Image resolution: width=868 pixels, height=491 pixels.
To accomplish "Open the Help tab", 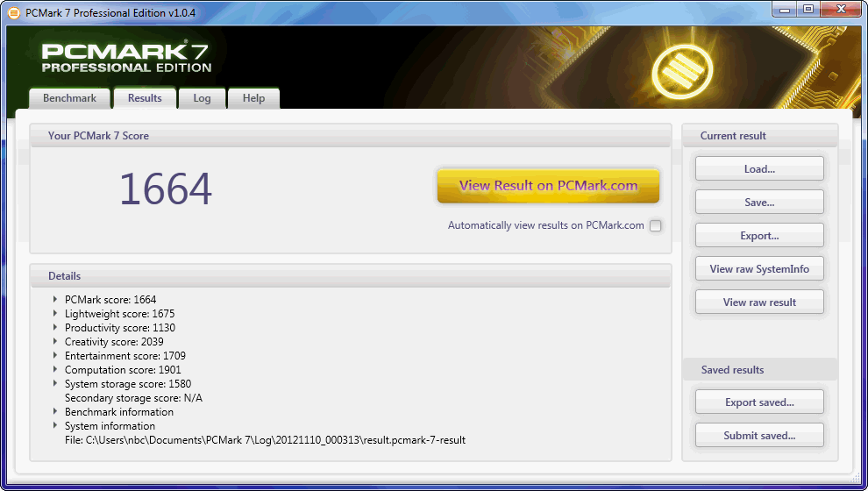I will click(x=253, y=98).
